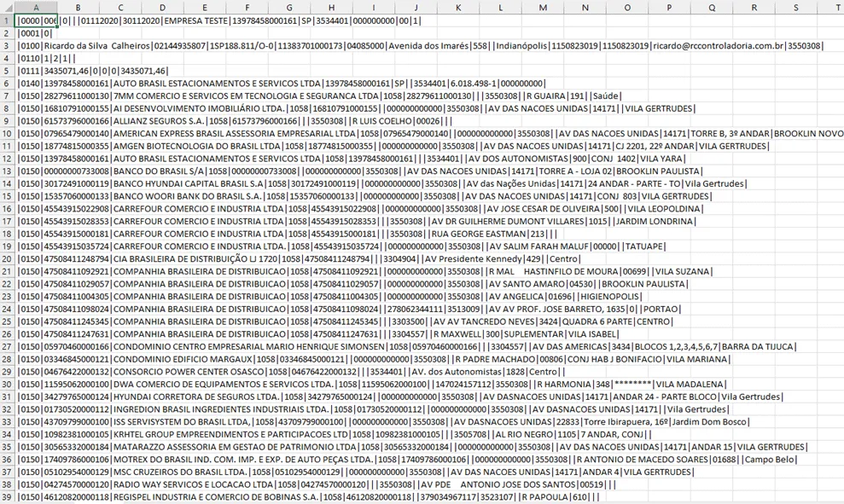Select row 3 header

click(x=7, y=46)
